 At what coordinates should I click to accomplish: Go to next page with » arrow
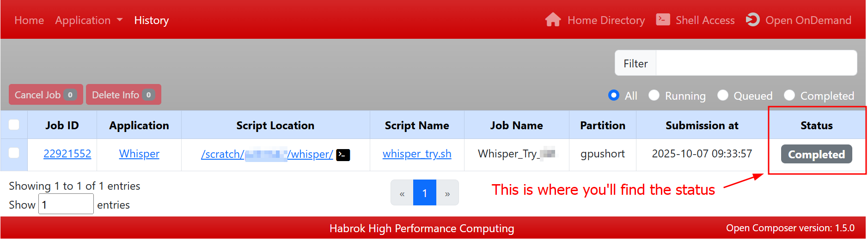(x=447, y=193)
